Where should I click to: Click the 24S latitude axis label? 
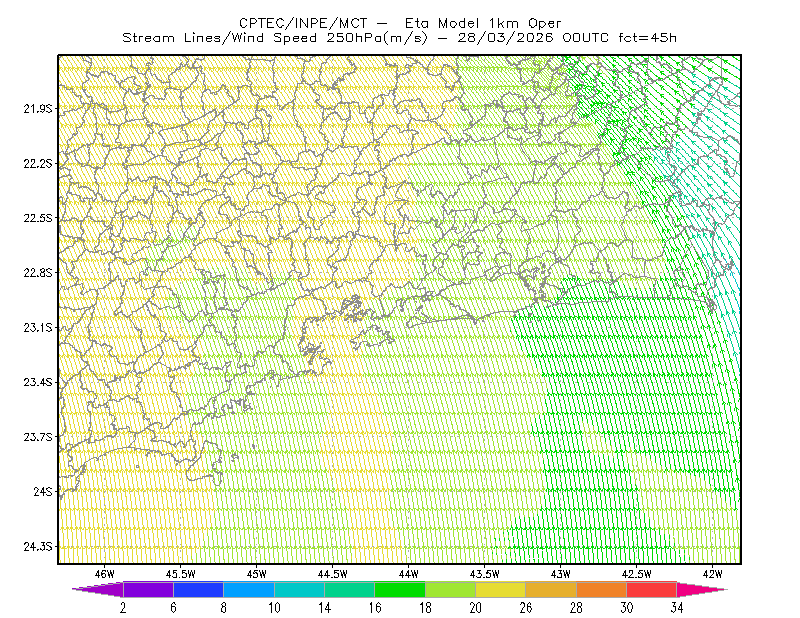(x=43, y=491)
